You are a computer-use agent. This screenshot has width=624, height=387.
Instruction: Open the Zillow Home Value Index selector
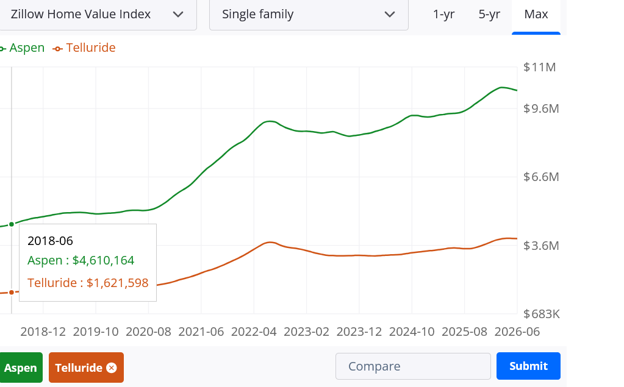98,15
